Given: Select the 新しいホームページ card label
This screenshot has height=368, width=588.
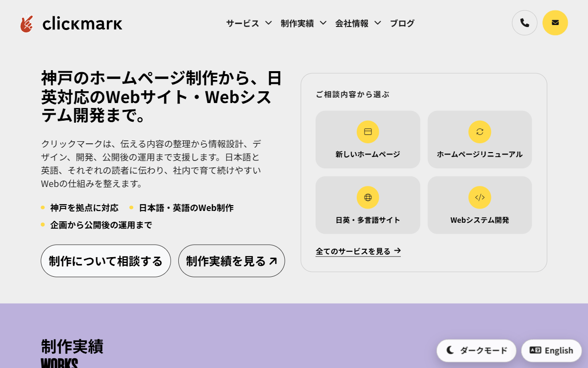Looking at the screenshot, I should [x=368, y=154].
